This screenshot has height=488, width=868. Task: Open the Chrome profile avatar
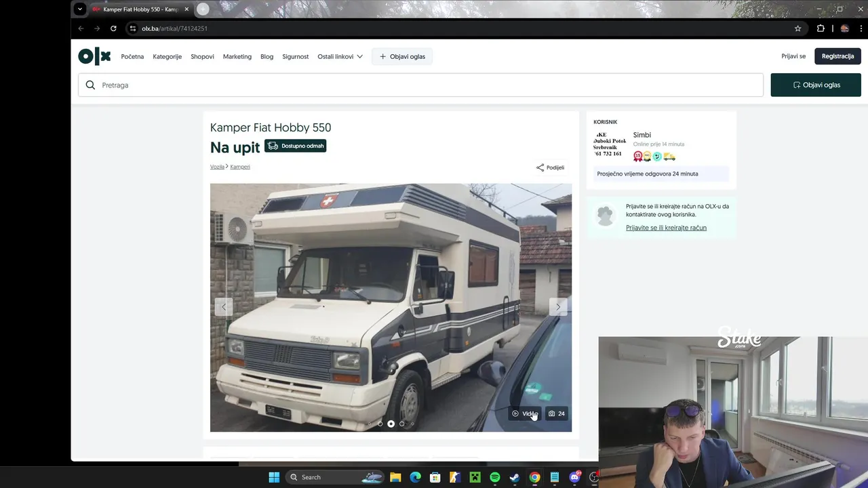pyautogui.click(x=844, y=28)
